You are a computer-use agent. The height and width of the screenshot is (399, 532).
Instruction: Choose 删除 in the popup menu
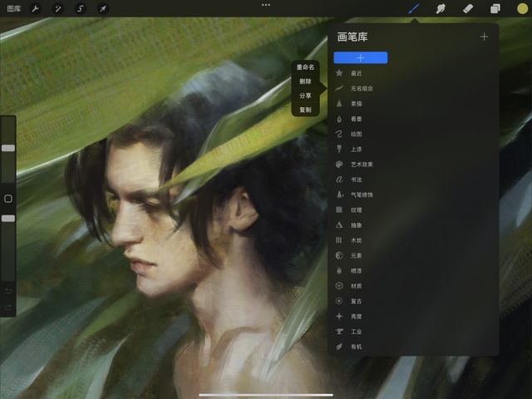click(x=305, y=81)
